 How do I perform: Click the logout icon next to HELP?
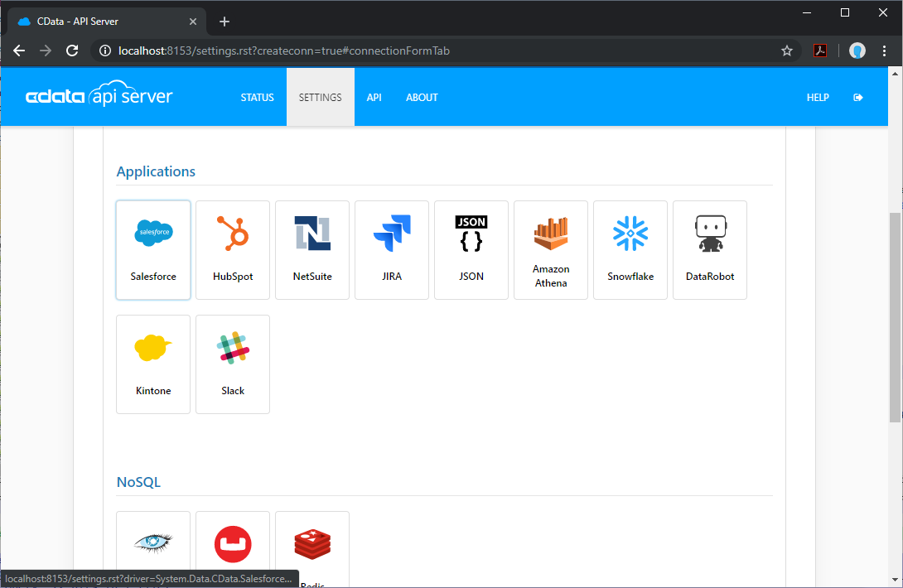coord(858,98)
